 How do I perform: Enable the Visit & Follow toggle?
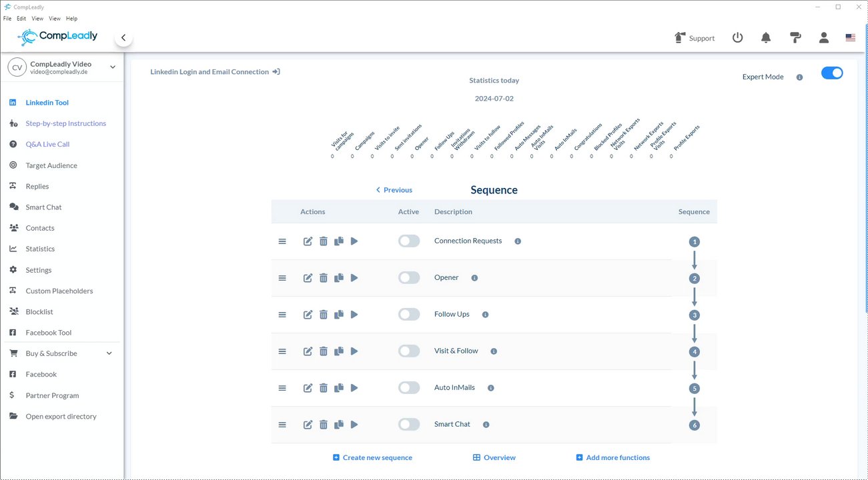[409, 351]
